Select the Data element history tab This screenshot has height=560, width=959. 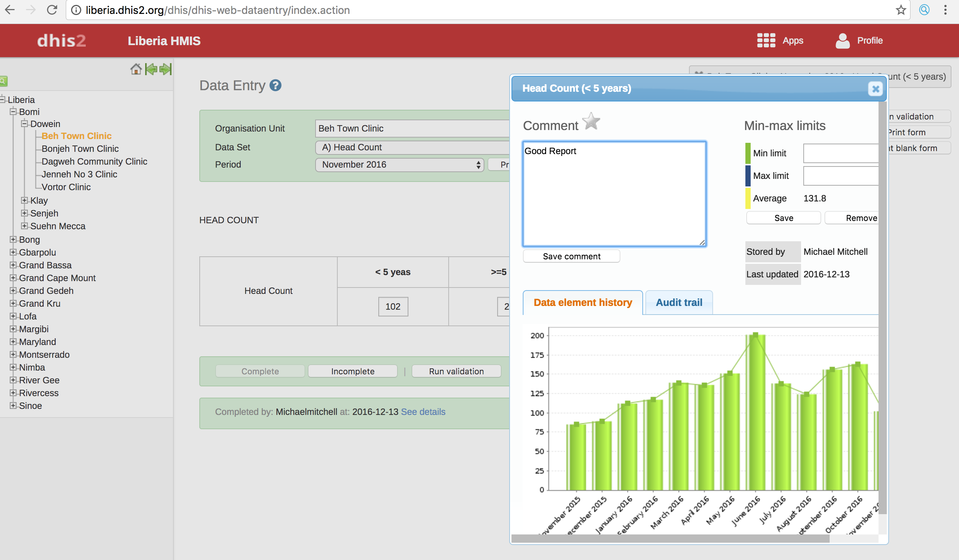click(582, 303)
